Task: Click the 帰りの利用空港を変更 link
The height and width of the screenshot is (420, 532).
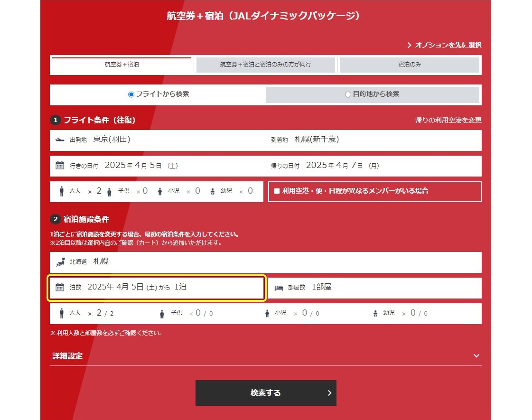Action: click(x=448, y=120)
